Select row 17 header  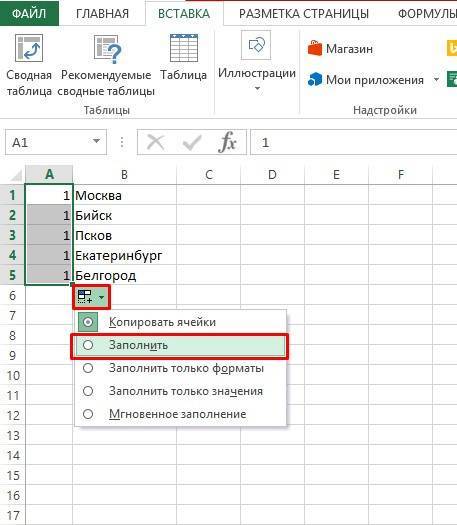pos(12,515)
